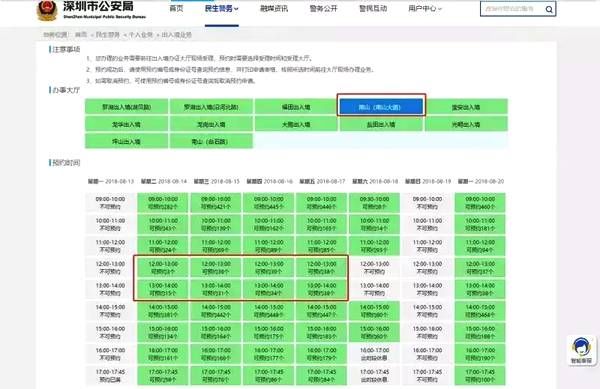Image resolution: width=600 pixels, height=389 pixels.
Task: Book Wednesday 08-15 slot 10:00-11:00
Action: pyautogui.click(x=216, y=224)
